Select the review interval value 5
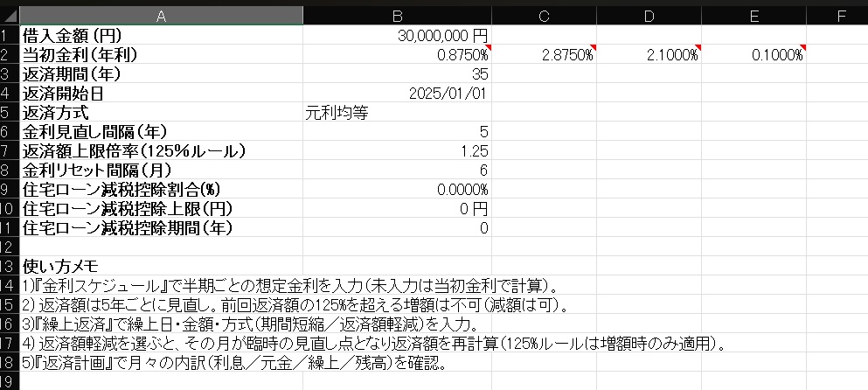This screenshot has height=390, width=868. (x=397, y=131)
